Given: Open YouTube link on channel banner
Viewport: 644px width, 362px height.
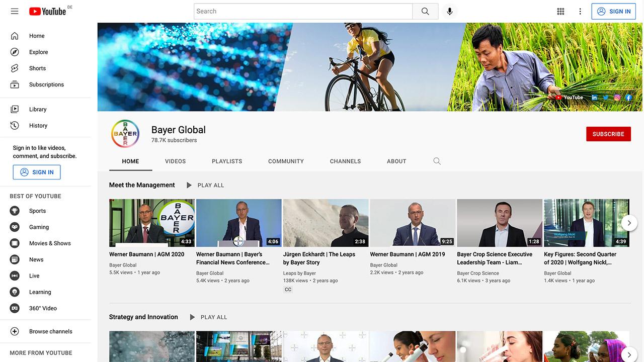Looking at the screenshot, I should [569, 98].
